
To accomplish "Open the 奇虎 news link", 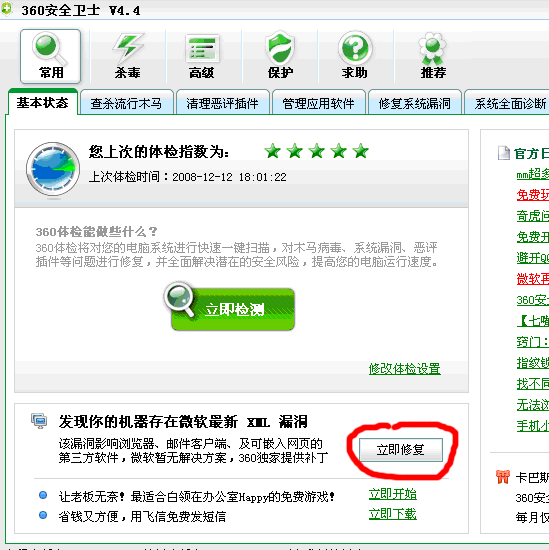I will pos(533,216).
